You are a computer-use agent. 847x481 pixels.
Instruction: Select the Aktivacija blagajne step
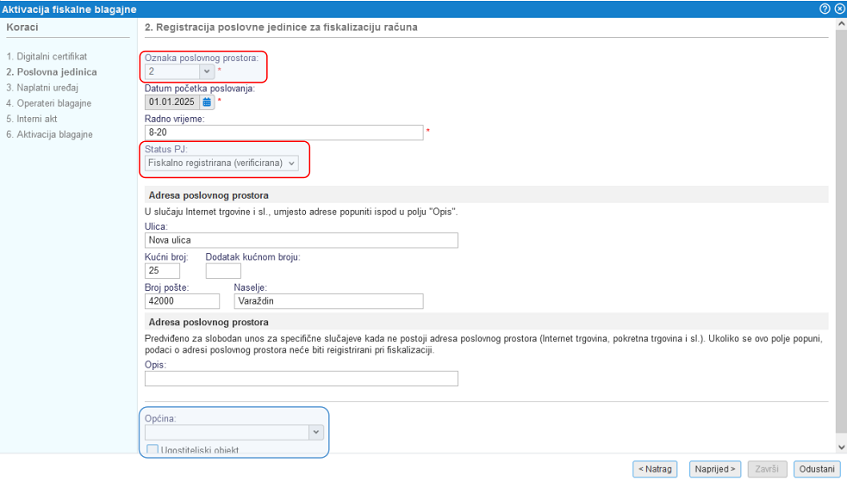(52, 133)
